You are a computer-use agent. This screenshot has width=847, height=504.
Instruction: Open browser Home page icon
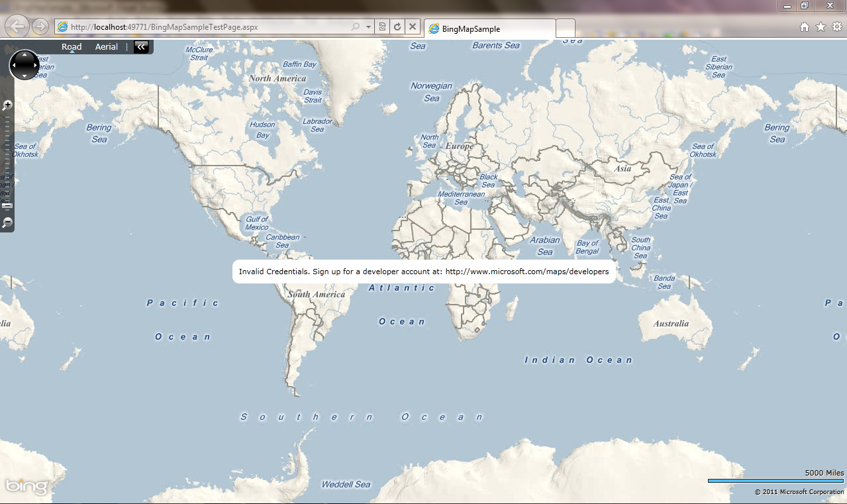805,27
